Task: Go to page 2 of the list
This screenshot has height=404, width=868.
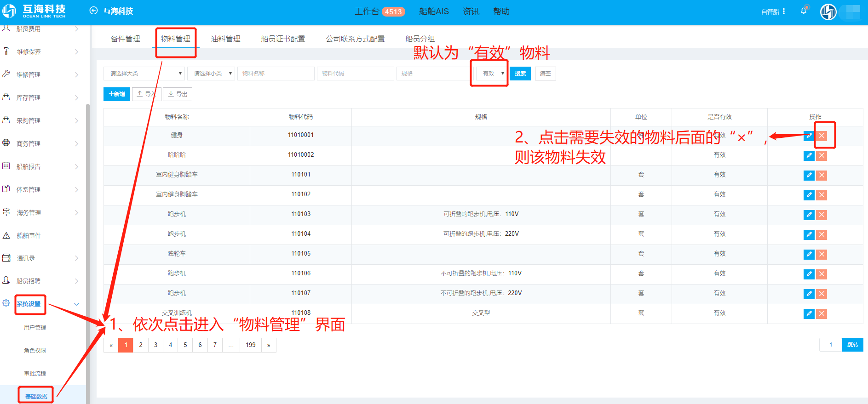Action: (x=141, y=345)
